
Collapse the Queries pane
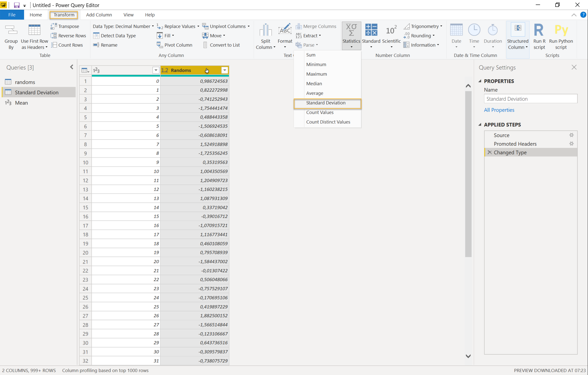pyautogui.click(x=72, y=67)
